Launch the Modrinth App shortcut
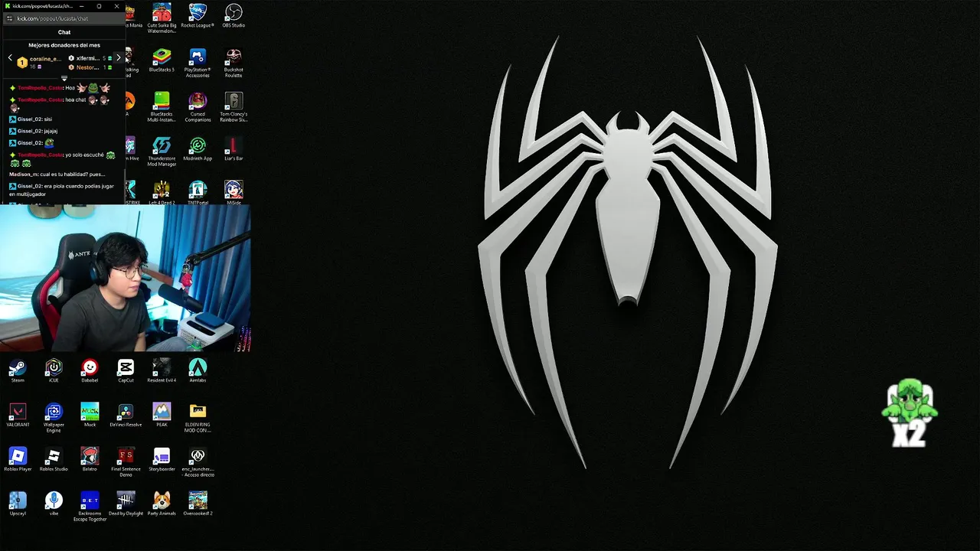The width and height of the screenshot is (980, 551). click(198, 149)
